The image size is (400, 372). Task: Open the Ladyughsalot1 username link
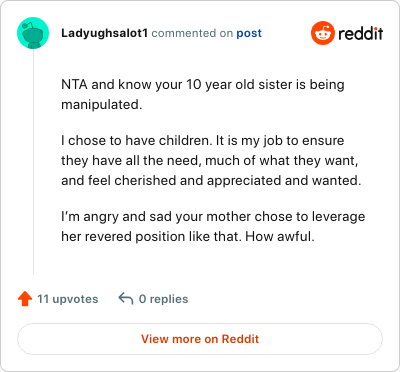pos(104,33)
